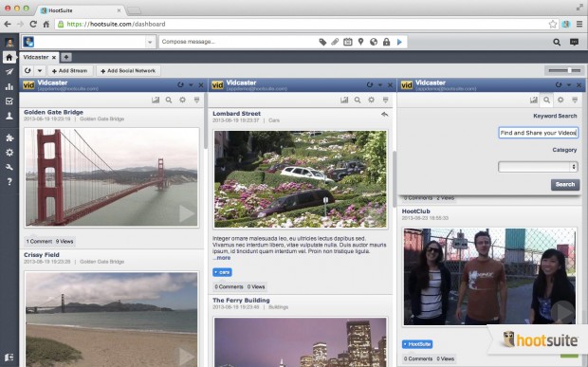Click the profile avatar in sidebar

pyautogui.click(x=9, y=42)
